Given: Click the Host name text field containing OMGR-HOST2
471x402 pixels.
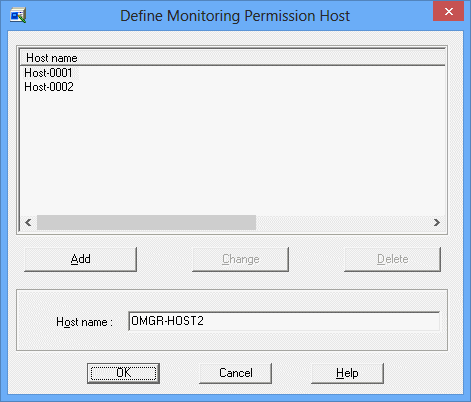Looking at the screenshot, I should tap(284, 321).
